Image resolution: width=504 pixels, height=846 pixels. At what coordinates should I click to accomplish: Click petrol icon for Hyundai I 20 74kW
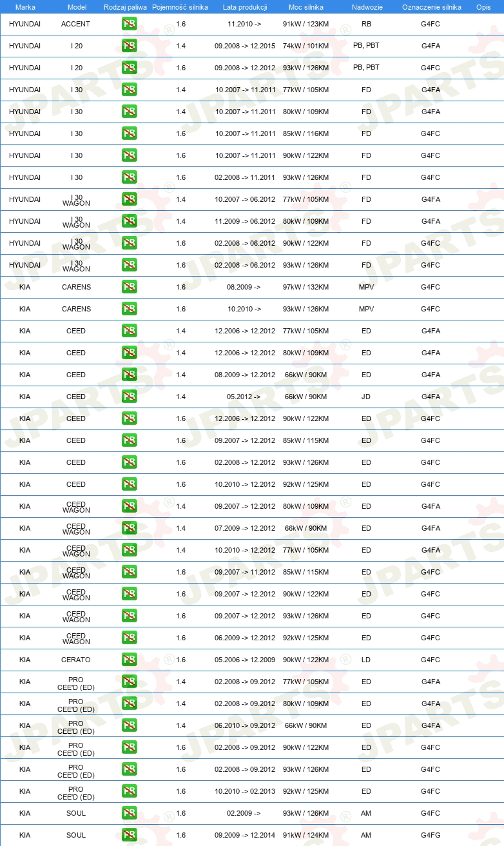click(129, 46)
